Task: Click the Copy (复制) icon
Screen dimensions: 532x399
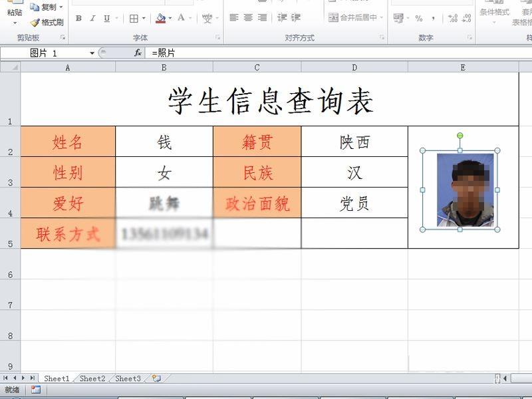Action: pos(35,6)
